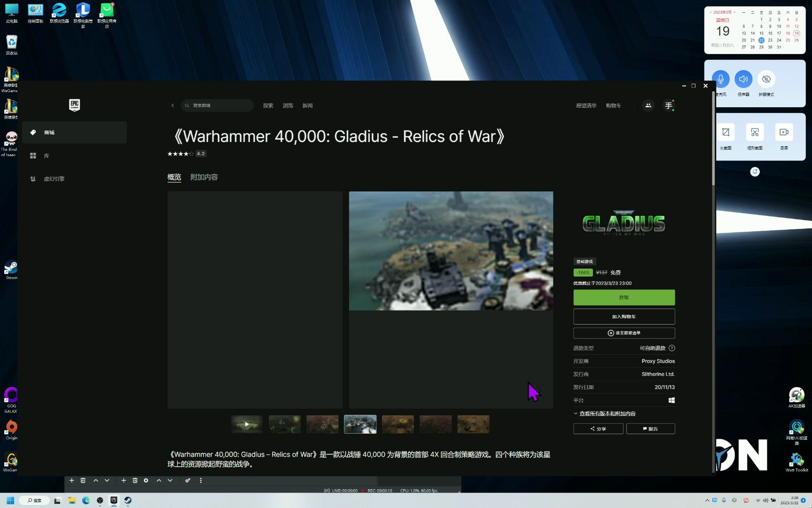
Task: Click OBS source properties gear icon
Action: click(x=146, y=480)
